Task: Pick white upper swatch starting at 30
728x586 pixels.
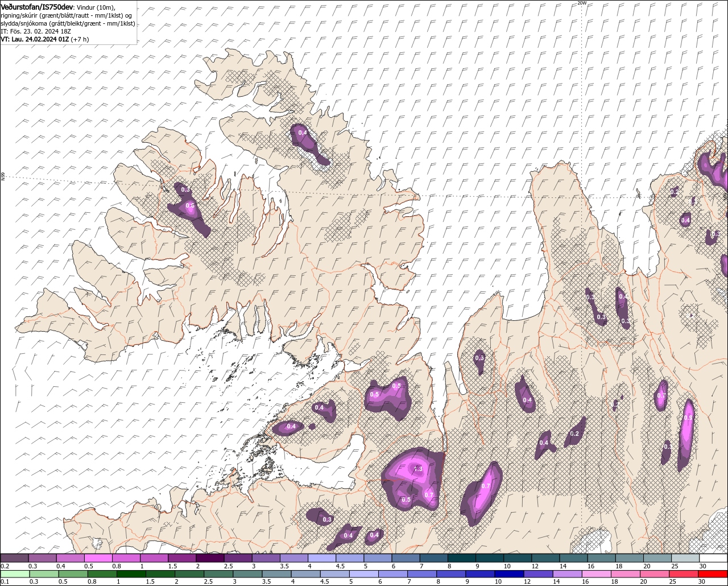Action: point(713,558)
